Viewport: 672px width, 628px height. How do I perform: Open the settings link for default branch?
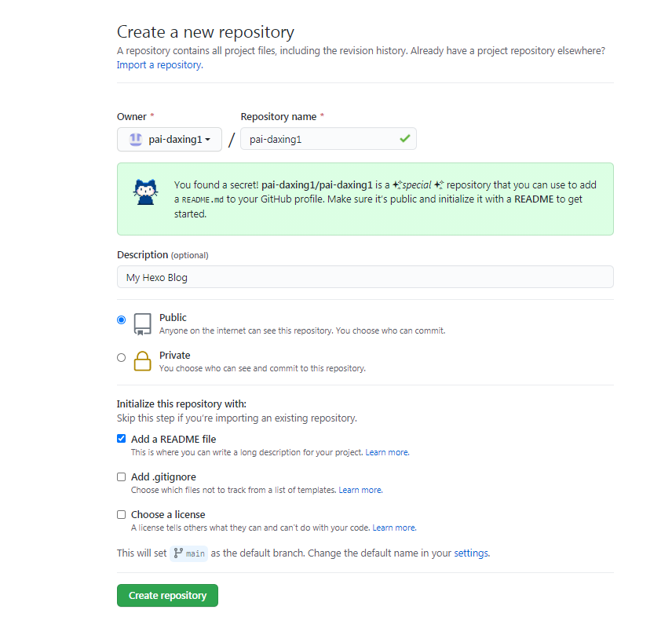(x=472, y=553)
